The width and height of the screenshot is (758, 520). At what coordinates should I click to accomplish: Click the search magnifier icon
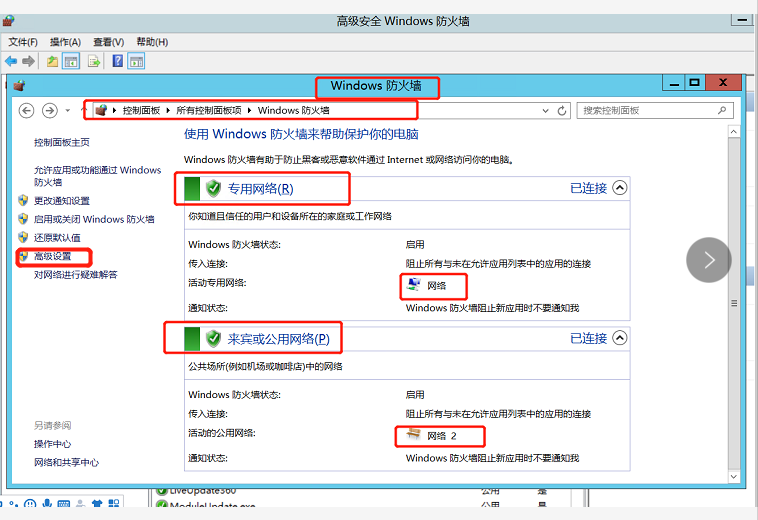[722, 110]
